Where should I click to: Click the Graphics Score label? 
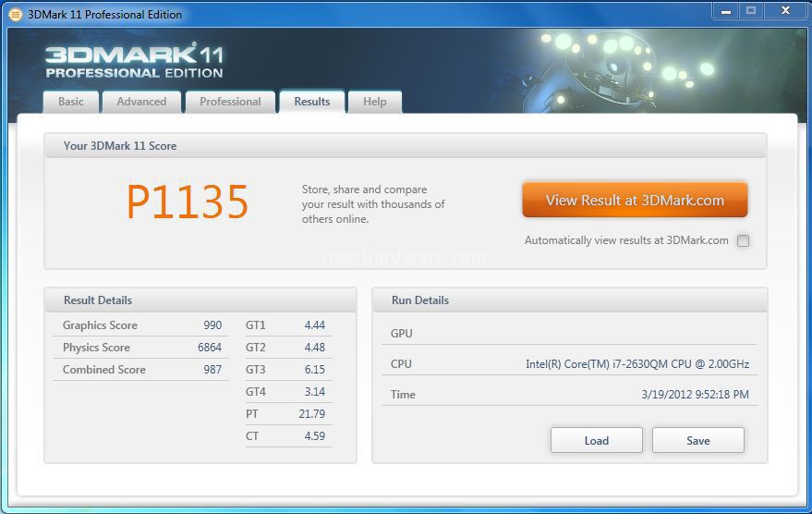pos(100,325)
